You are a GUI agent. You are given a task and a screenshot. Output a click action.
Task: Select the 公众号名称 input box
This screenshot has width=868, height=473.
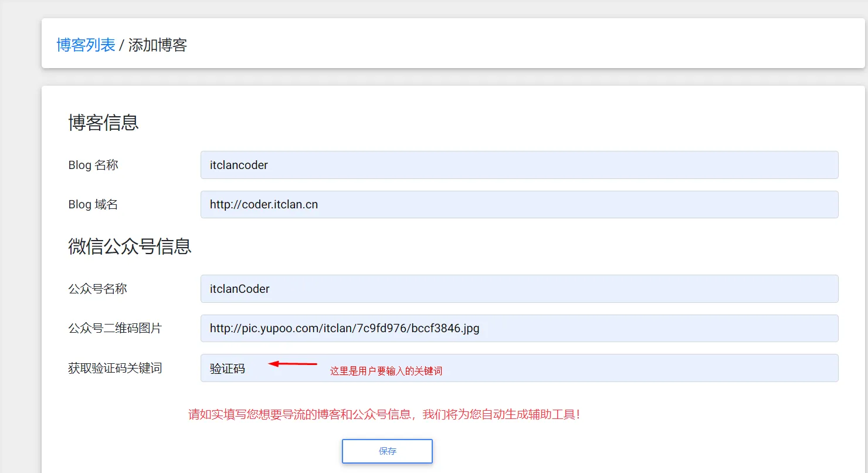[x=519, y=289]
